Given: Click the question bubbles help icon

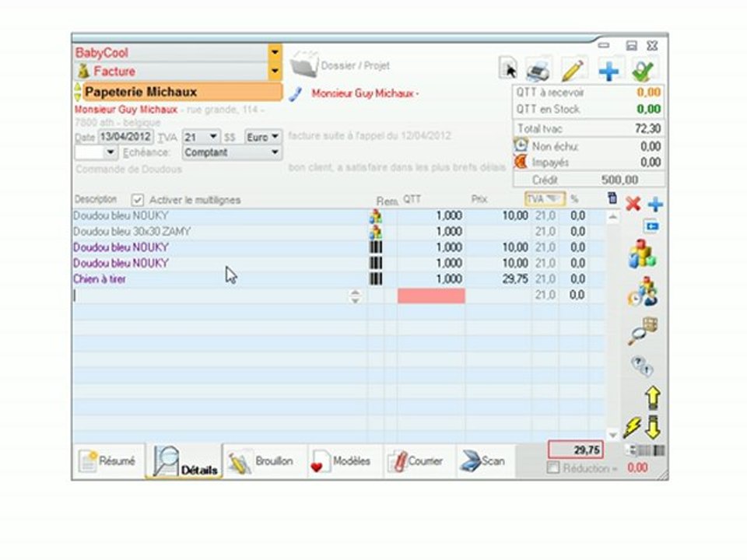Looking at the screenshot, I should click(x=642, y=366).
